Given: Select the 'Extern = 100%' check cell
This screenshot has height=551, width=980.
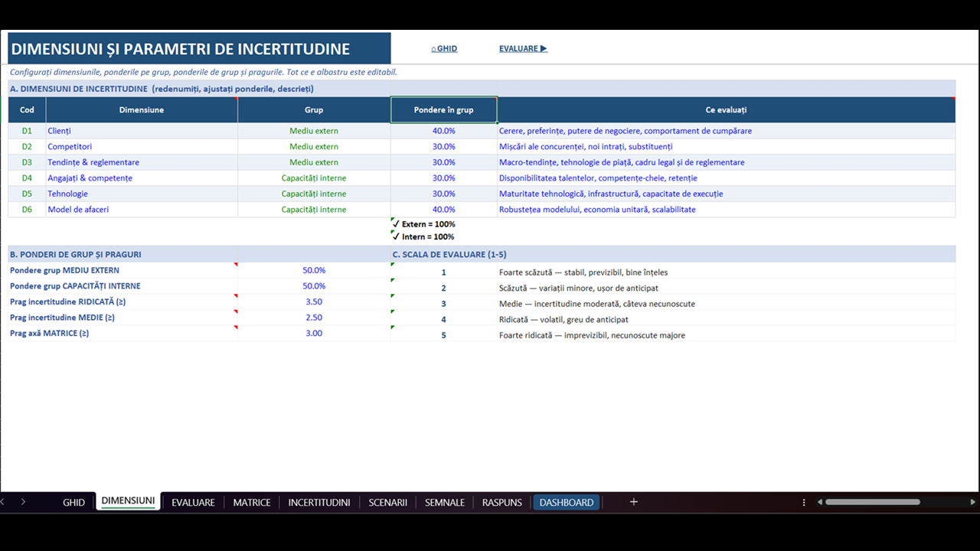Looking at the screenshot, I should 444,224.
